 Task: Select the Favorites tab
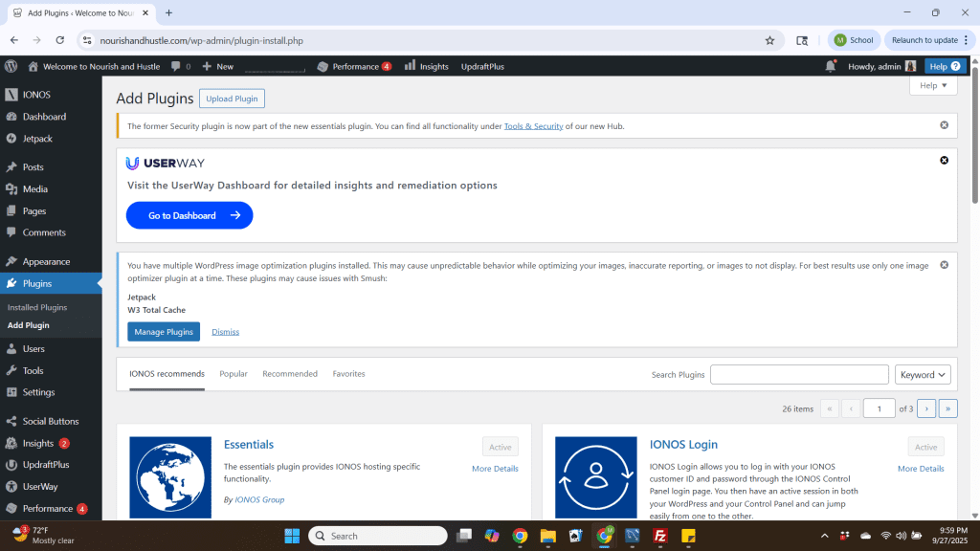click(x=348, y=374)
